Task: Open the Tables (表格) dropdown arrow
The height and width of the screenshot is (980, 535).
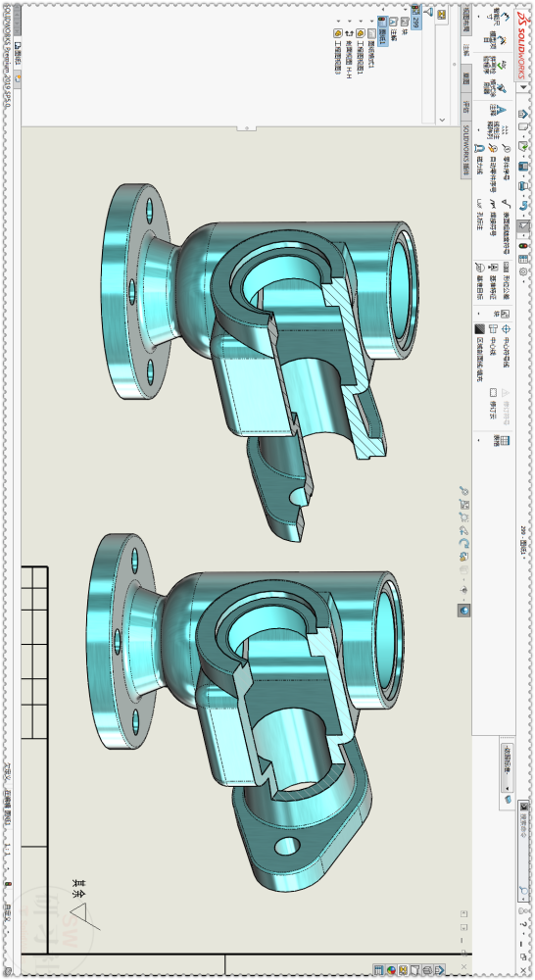Action: 479,441
